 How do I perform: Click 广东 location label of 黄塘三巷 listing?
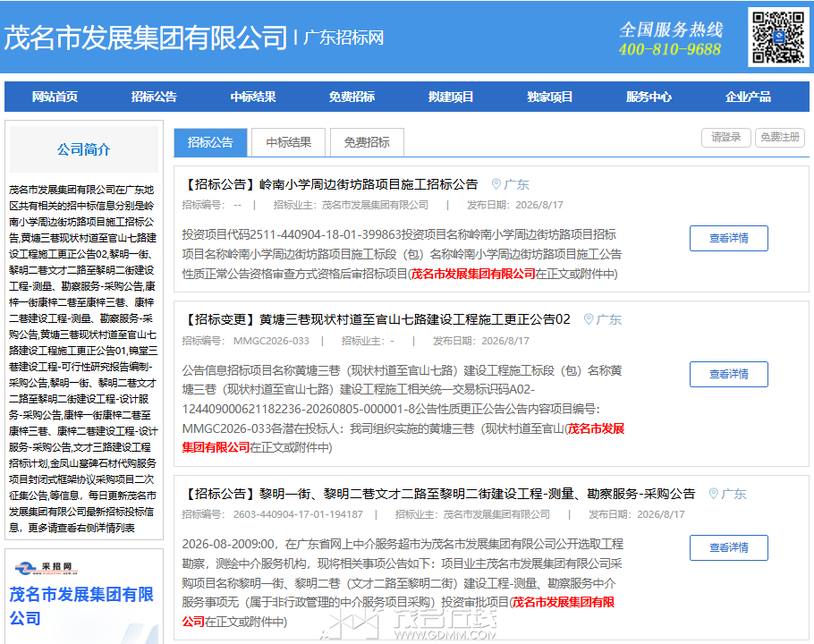coord(609,319)
